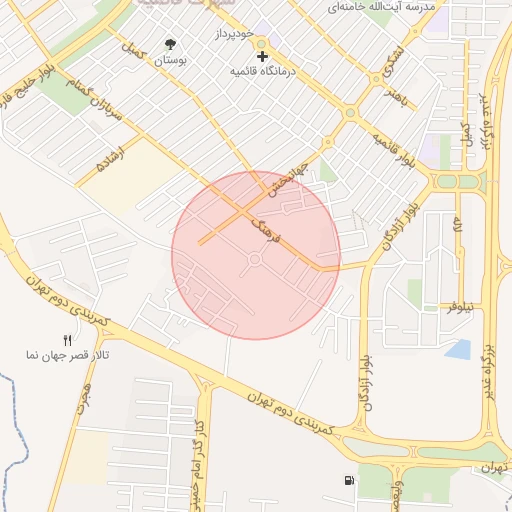This screenshot has width=512, height=512.
Task: Click the tree icon above بوستان park
Action: pos(170,44)
